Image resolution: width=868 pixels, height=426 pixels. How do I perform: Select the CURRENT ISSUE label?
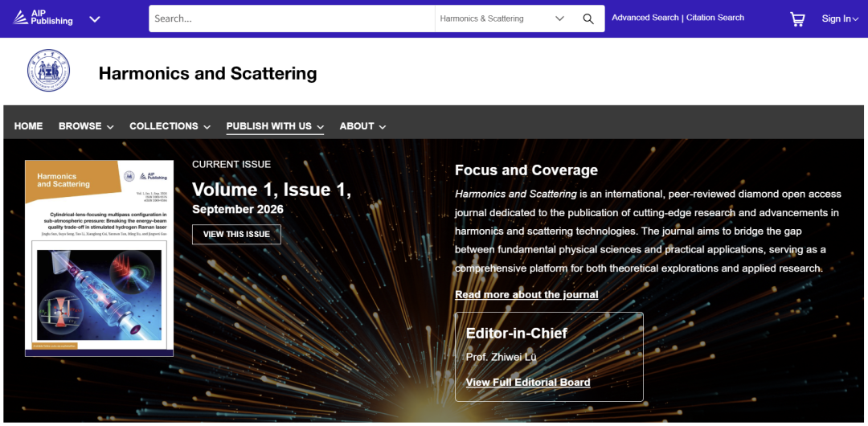tap(231, 165)
